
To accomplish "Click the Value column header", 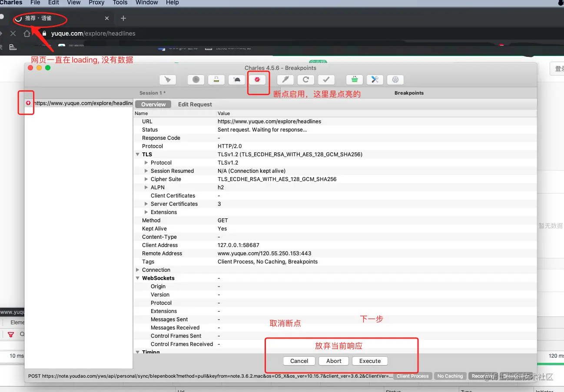I will coord(224,113).
